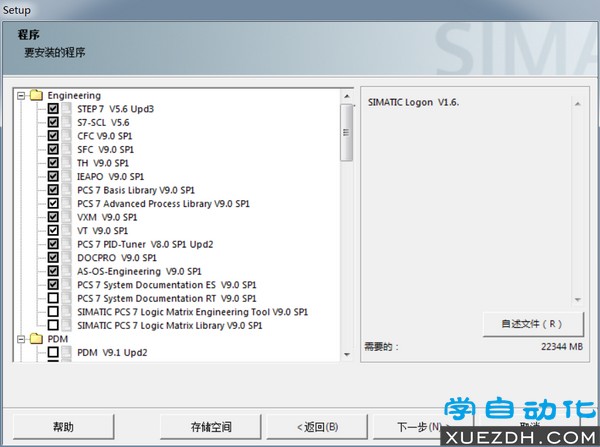This screenshot has width=600, height=447.
Task: Select the STEP 7 V5.6 Upd3 row text
Action: (116, 109)
